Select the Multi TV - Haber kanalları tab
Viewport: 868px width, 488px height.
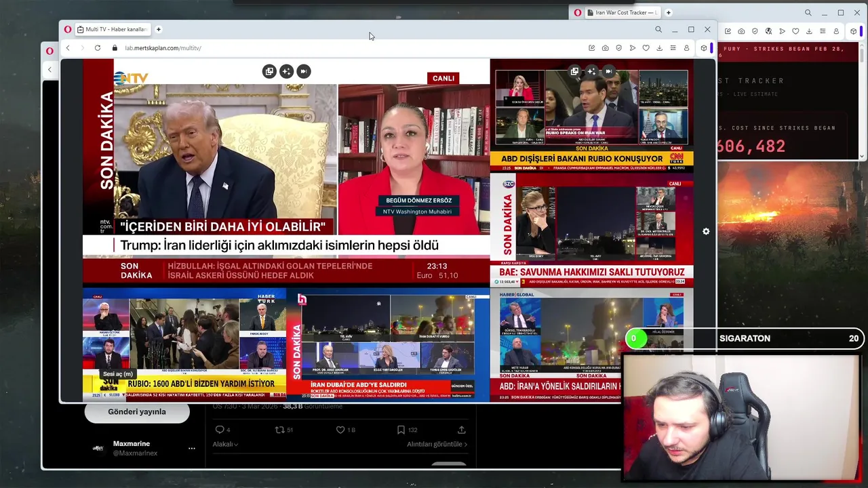pyautogui.click(x=112, y=29)
